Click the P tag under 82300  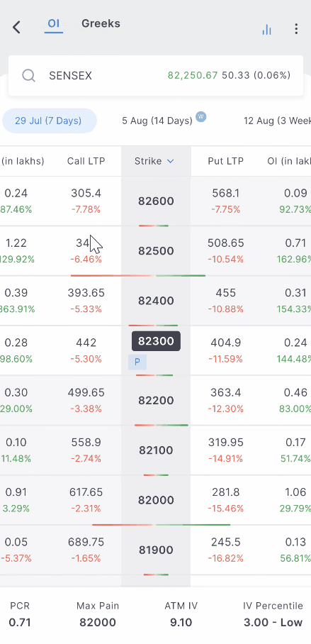coord(137,362)
